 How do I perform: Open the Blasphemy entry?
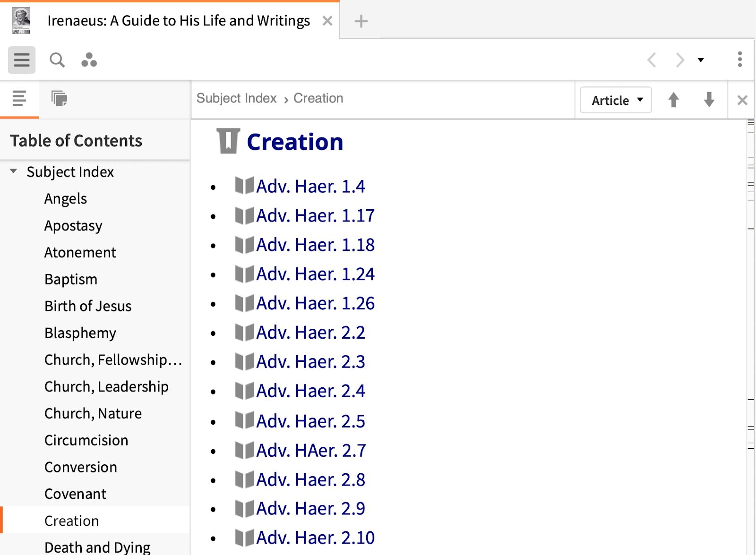(x=80, y=333)
